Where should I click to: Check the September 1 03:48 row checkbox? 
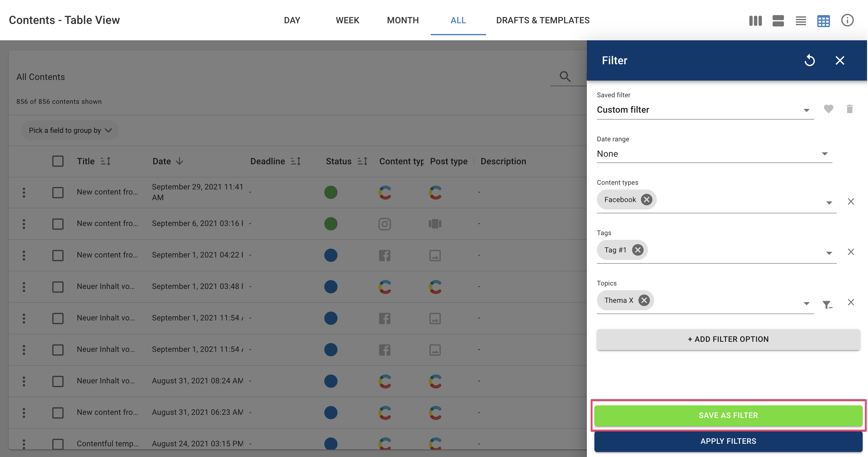click(58, 287)
